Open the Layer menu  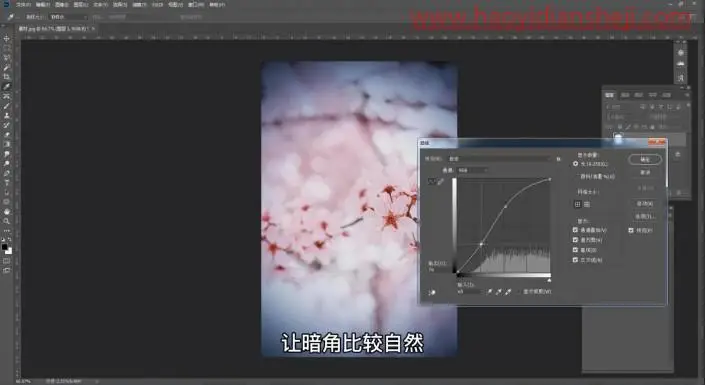pos(80,4)
